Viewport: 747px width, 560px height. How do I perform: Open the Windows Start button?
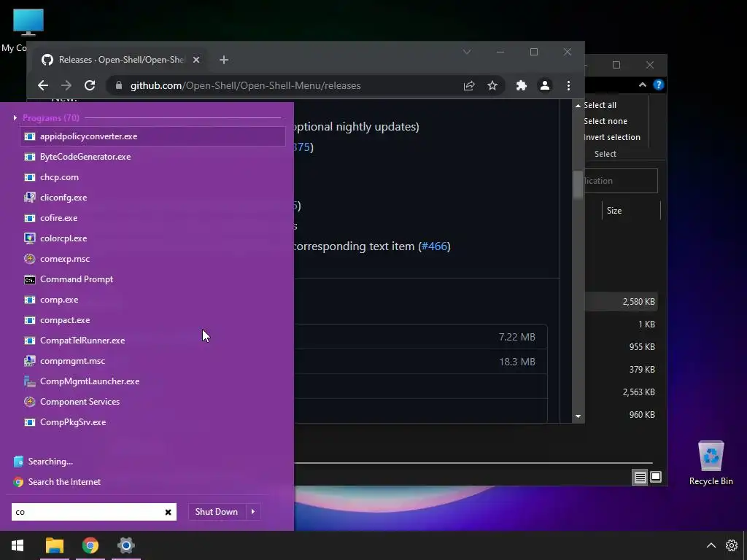coord(18,545)
